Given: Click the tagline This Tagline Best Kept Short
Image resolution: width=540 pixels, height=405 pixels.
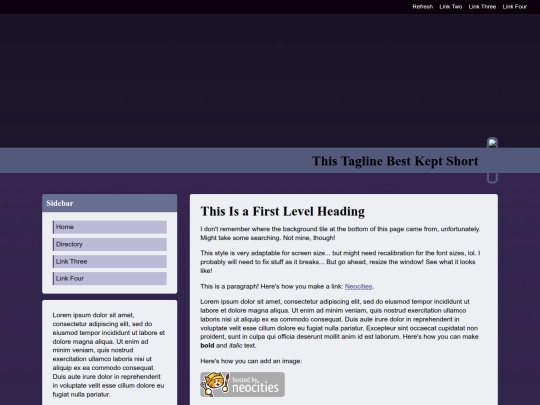Looking at the screenshot, I should (395, 161).
